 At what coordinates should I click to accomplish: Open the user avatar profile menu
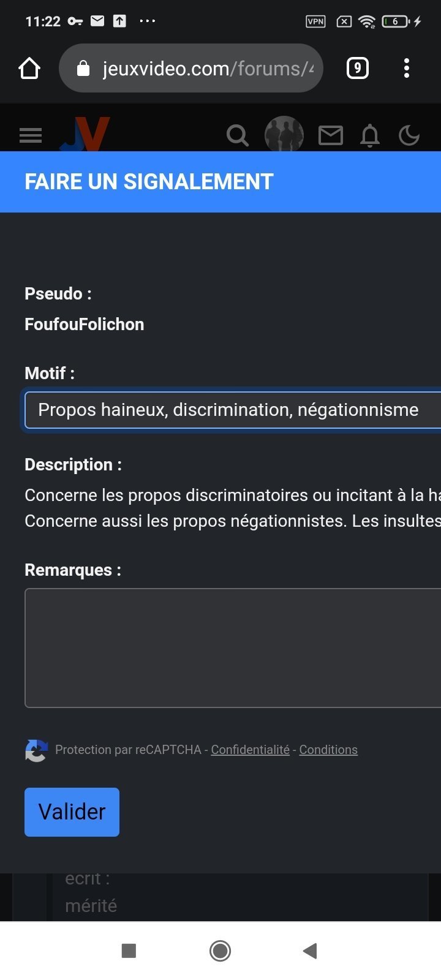pos(284,134)
